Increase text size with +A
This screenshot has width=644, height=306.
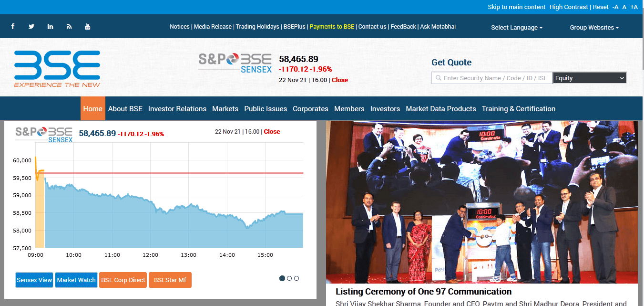(634, 7)
